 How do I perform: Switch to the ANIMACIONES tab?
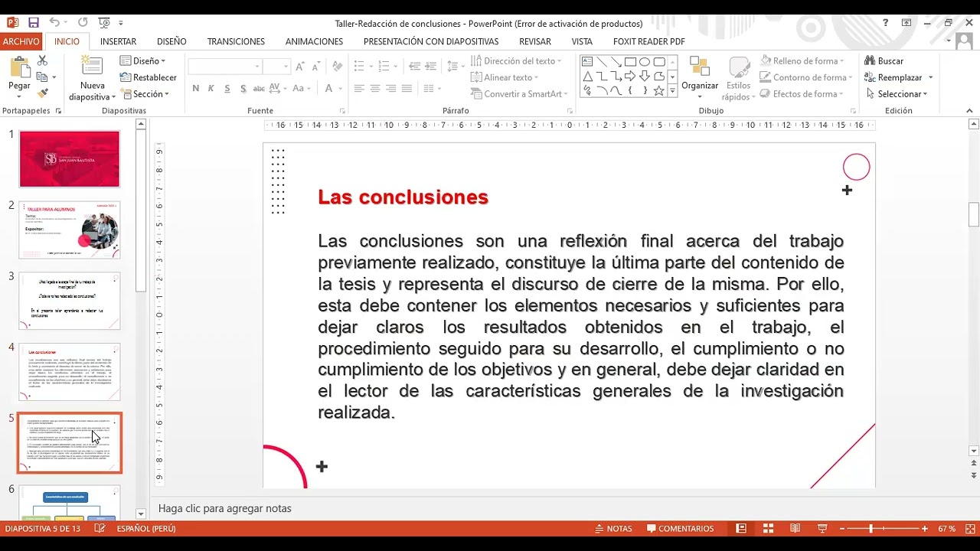(314, 41)
